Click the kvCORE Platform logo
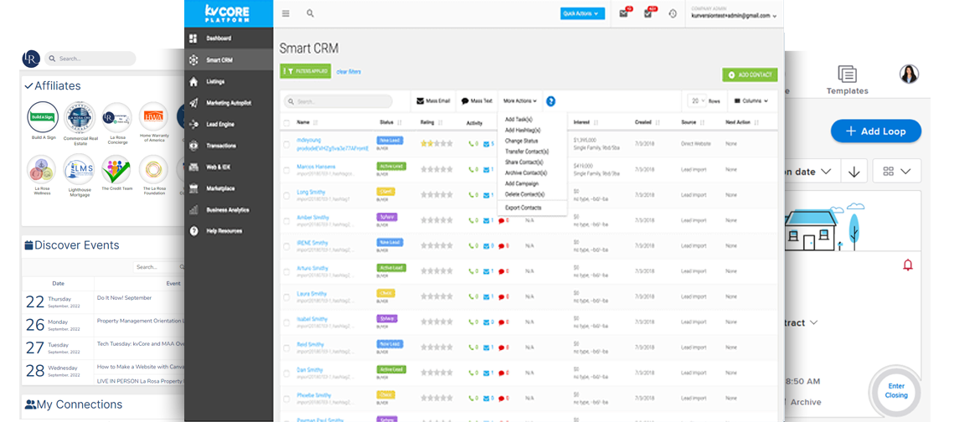The height and width of the screenshot is (422, 980). tap(229, 13)
